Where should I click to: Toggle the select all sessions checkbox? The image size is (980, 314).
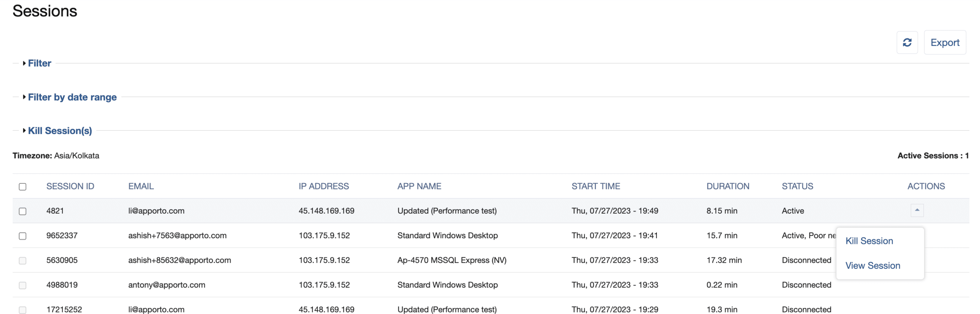coord(23,186)
